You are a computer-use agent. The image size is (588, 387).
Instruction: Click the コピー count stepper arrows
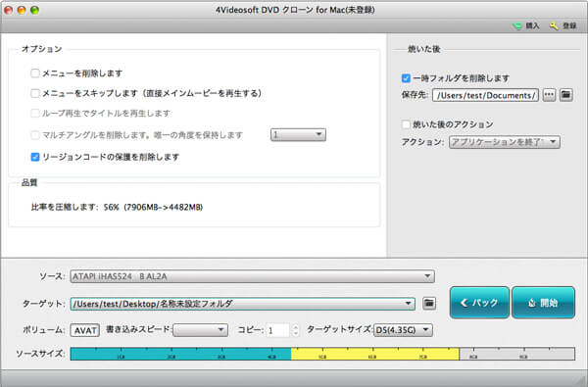(x=296, y=330)
